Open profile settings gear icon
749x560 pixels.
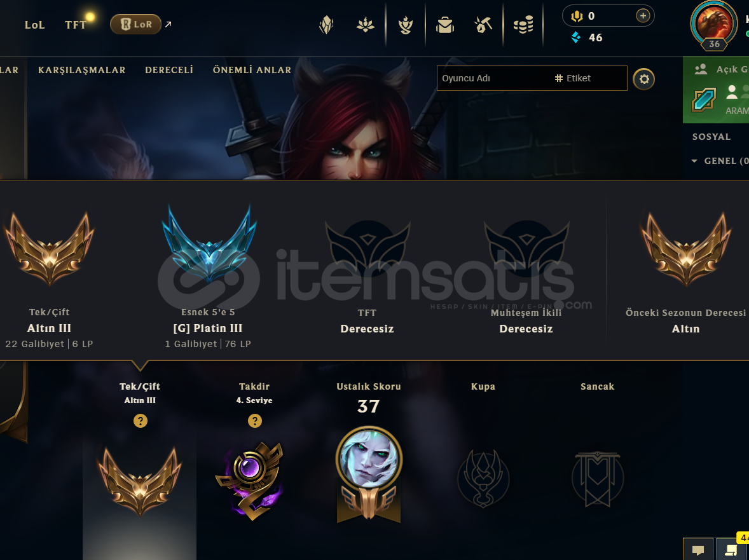[644, 79]
